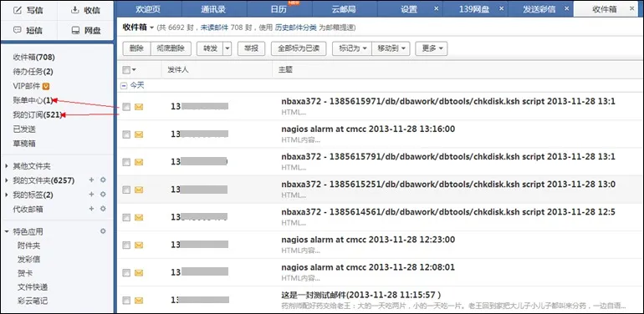Click plus icon beside 代收邮箱

point(92,209)
